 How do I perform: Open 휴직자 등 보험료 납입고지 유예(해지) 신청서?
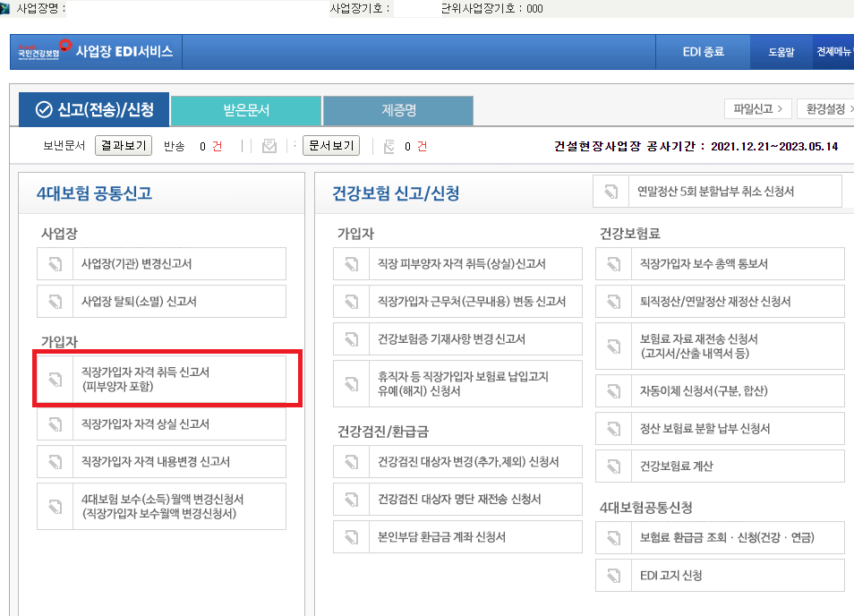coord(457,384)
